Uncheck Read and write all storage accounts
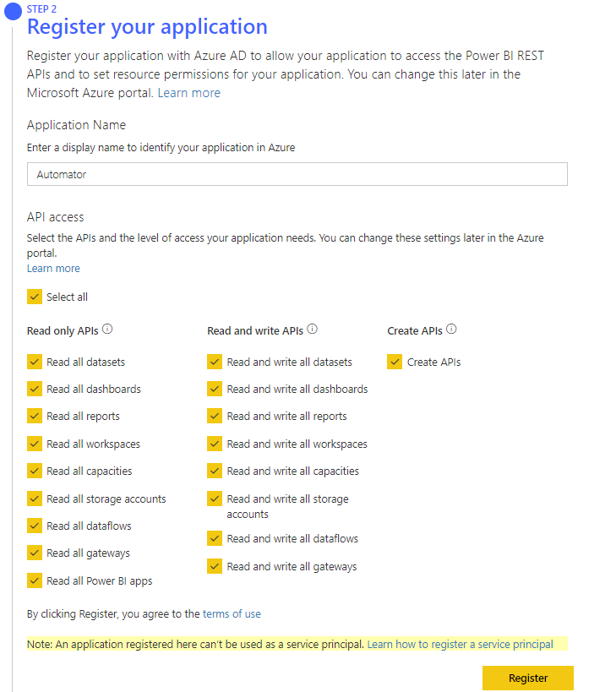This screenshot has height=692, width=616. point(215,499)
